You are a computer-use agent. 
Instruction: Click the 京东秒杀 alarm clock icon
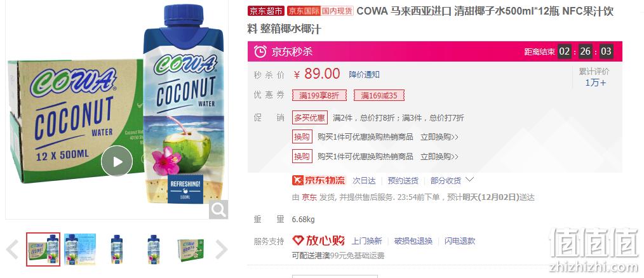click(x=260, y=52)
